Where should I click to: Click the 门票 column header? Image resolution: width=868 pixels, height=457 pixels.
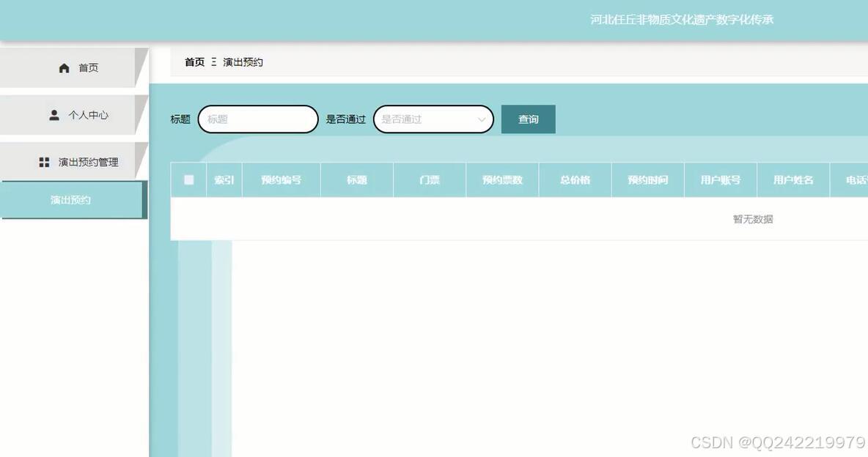tap(430, 180)
